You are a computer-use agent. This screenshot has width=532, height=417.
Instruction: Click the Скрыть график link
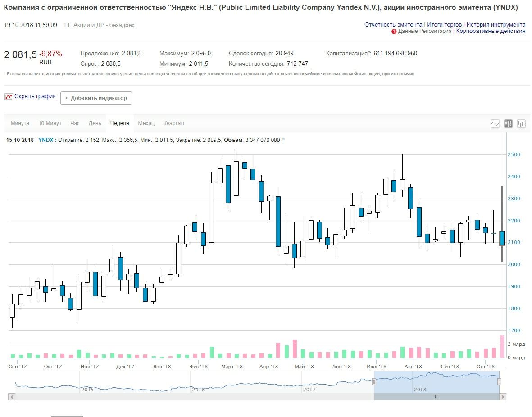coord(35,96)
